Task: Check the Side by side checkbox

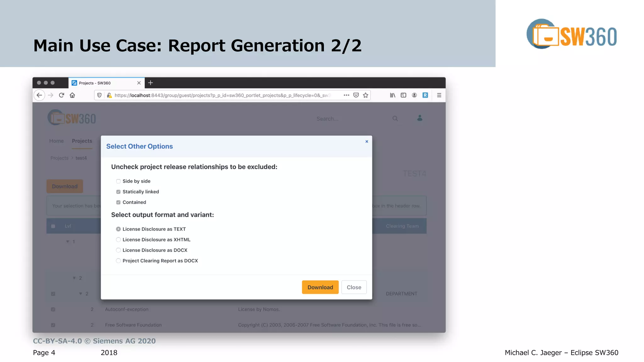Action: coord(118,181)
